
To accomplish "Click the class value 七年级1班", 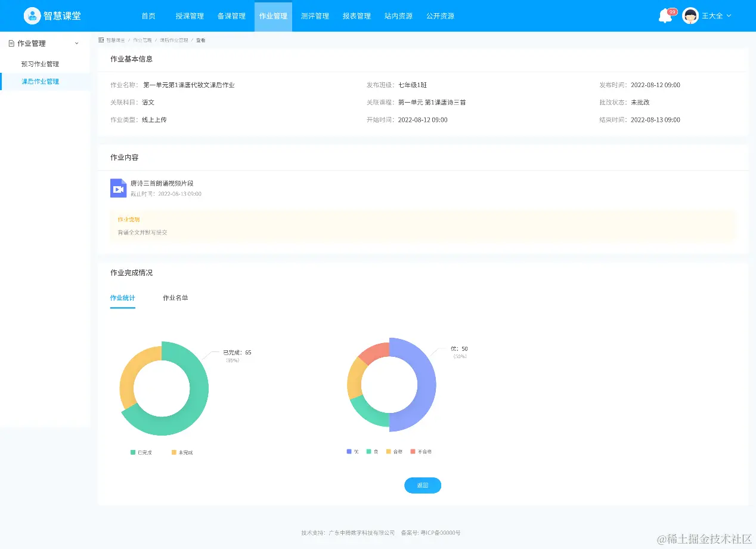I will 413,85.
